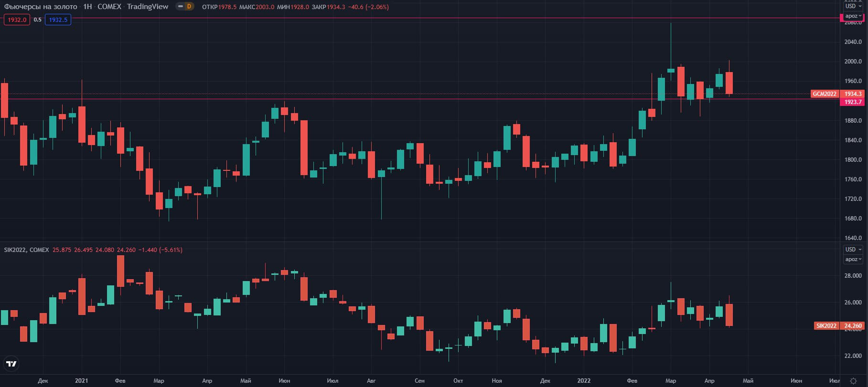
Task: Click the 1923.7 horizontal line price tag
Action: [x=853, y=102]
